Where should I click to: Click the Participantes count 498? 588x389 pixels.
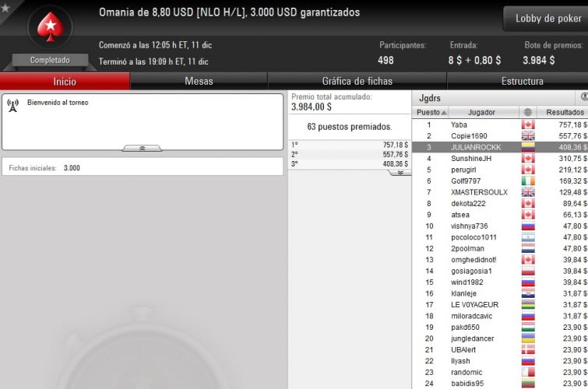[386, 60]
